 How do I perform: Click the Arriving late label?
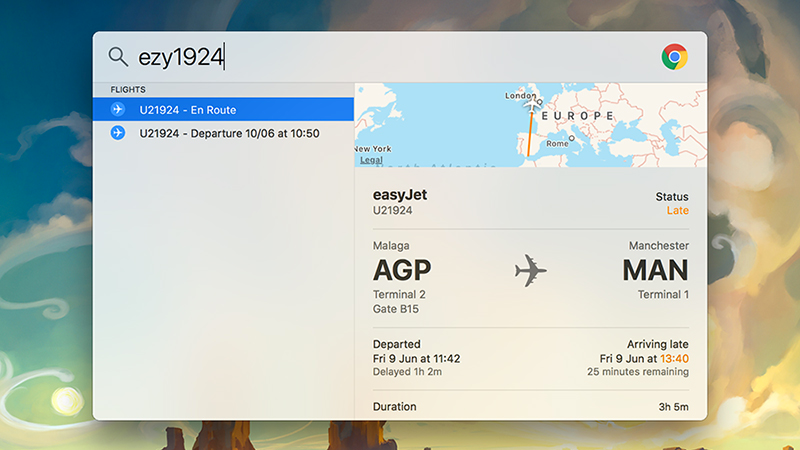[x=658, y=344]
